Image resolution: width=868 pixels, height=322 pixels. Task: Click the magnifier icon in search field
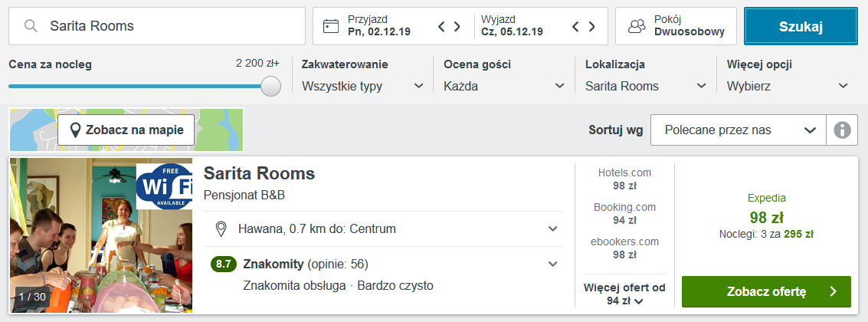[31, 26]
